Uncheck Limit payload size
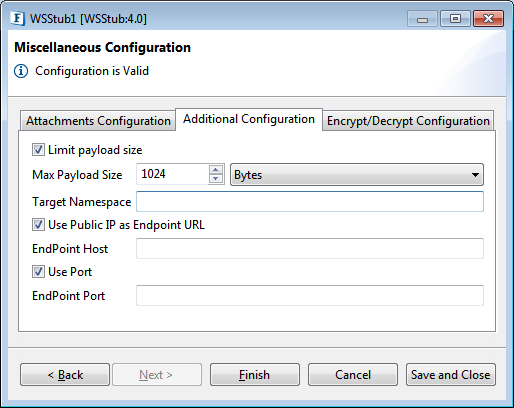 [38, 150]
